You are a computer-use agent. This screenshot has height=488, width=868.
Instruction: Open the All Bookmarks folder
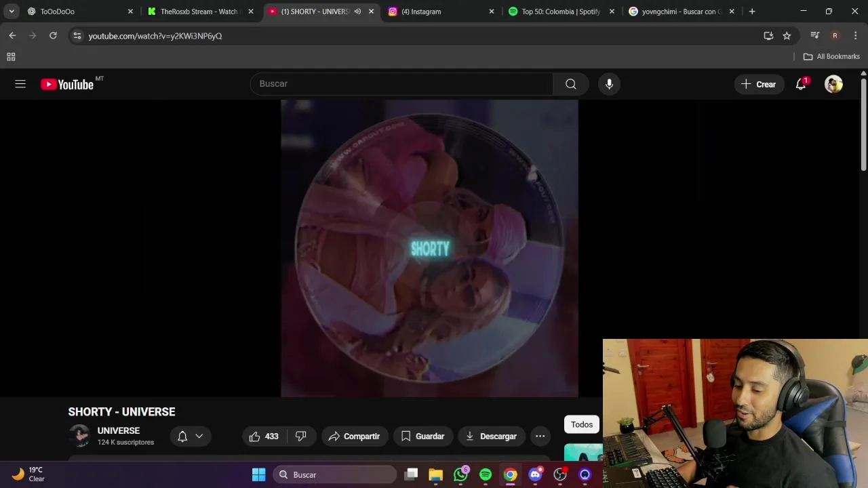point(831,57)
